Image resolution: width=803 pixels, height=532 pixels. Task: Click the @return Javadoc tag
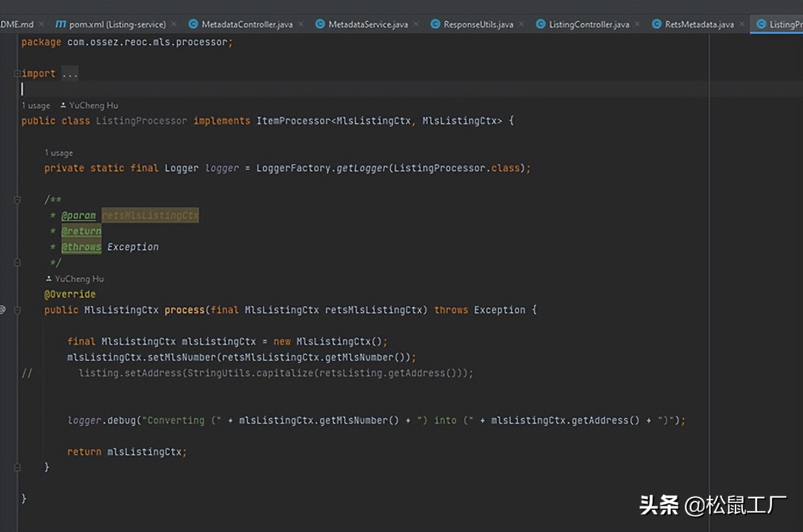click(x=81, y=231)
